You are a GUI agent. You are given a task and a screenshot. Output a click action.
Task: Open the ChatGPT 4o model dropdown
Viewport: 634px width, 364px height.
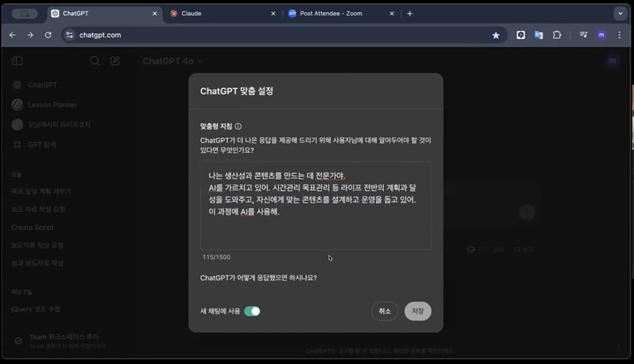[171, 61]
